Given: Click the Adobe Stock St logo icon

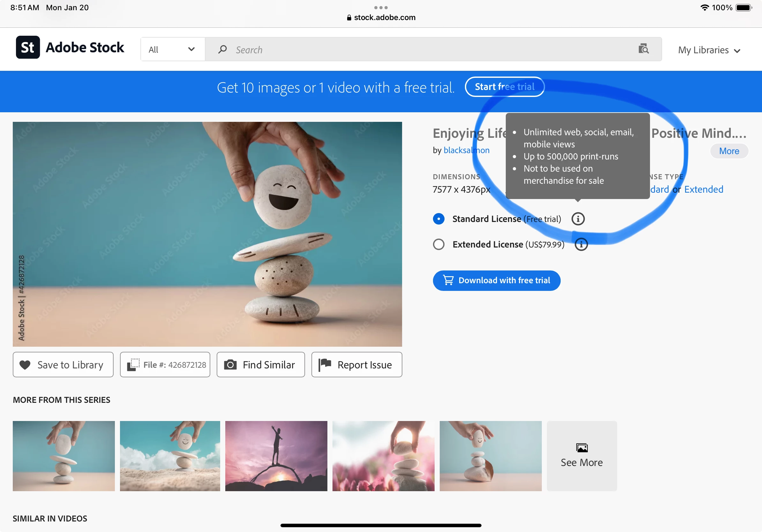Looking at the screenshot, I should click(x=28, y=48).
